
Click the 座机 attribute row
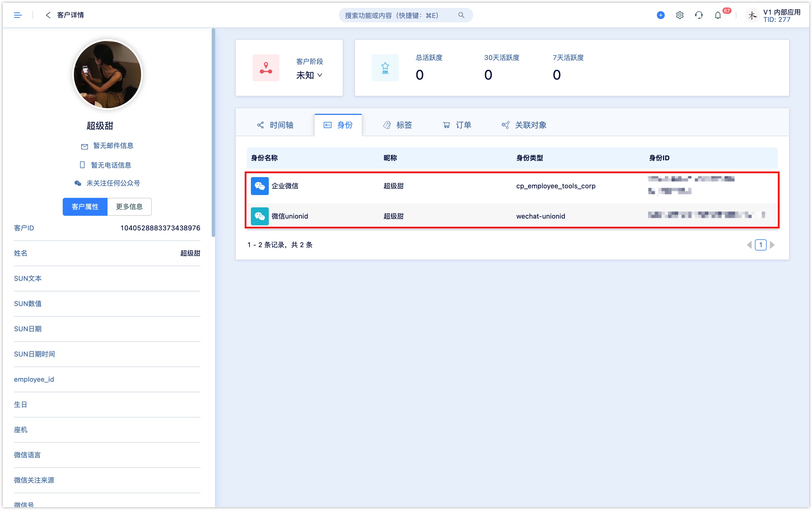point(107,430)
